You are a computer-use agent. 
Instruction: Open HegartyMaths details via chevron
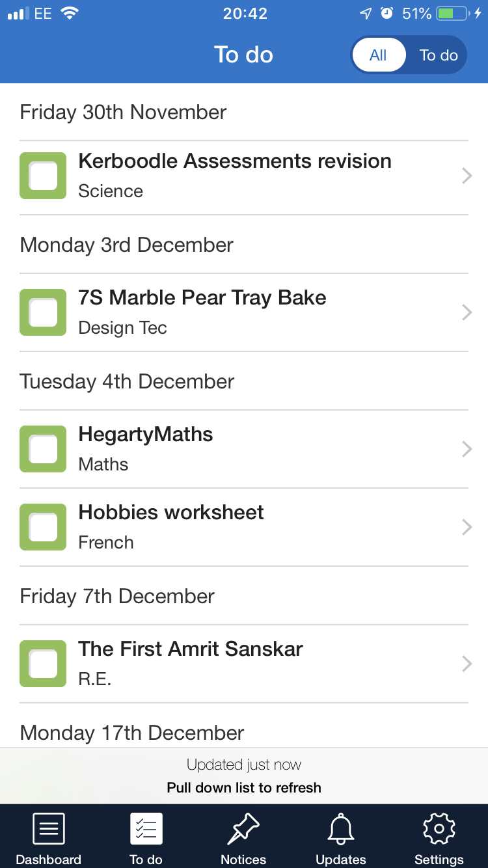[x=466, y=449]
